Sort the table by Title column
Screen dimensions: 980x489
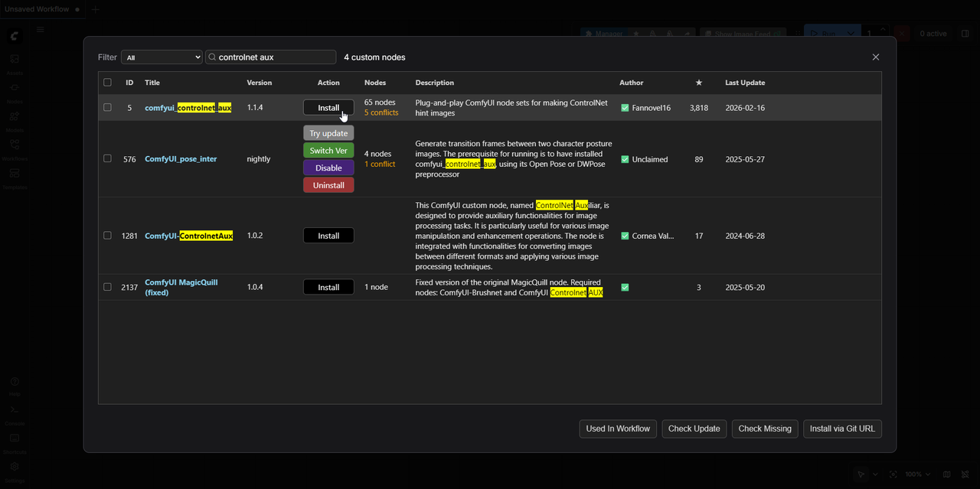(152, 83)
